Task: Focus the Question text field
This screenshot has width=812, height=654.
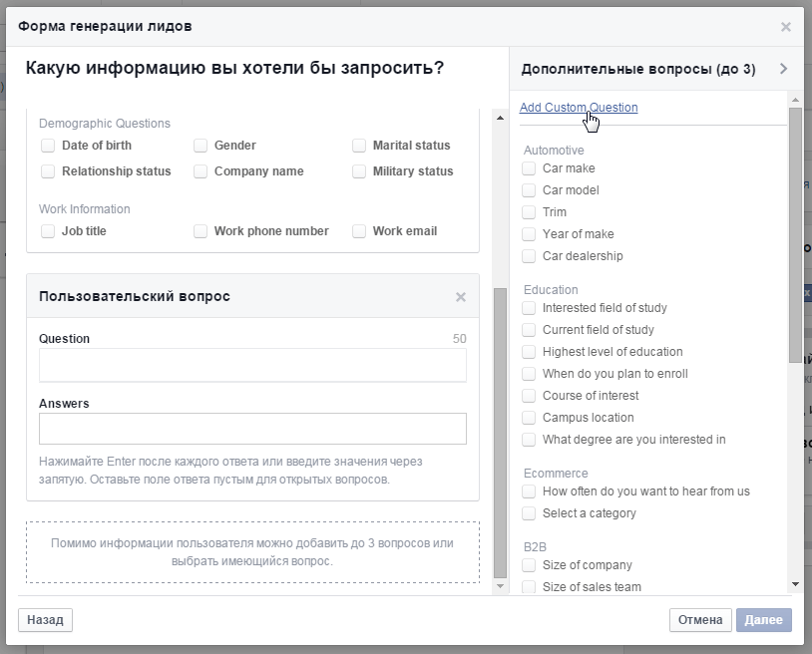Action: [x=252, y=365]
